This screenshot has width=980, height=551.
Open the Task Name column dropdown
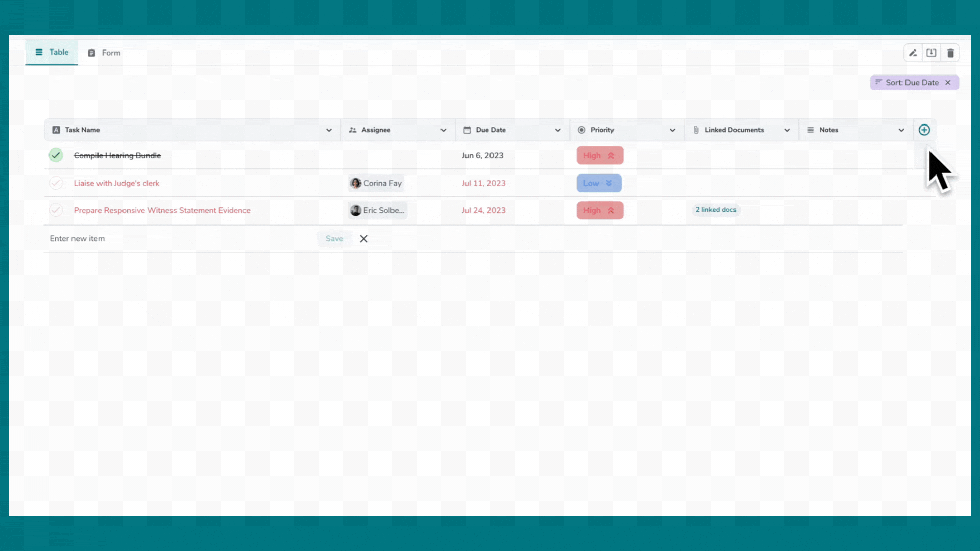point(329,130)
